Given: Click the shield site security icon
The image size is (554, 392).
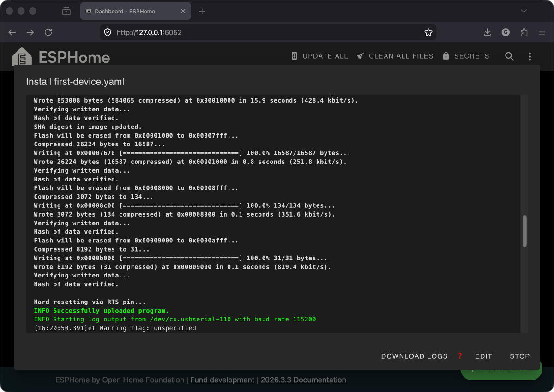Looking at the screenshot, I should 108,32.
